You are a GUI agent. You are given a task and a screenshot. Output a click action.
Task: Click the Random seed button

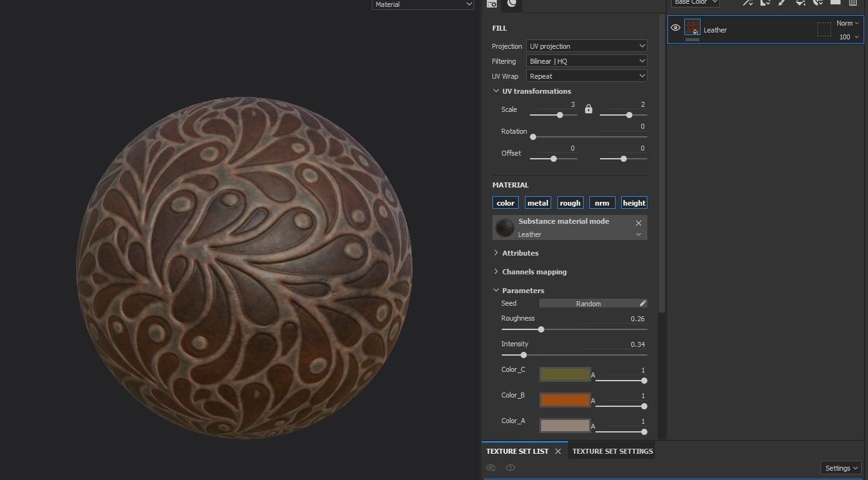(588, 303)
